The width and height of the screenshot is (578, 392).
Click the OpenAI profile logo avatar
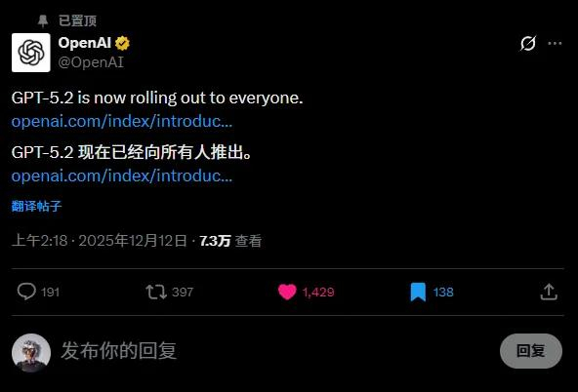31,53
